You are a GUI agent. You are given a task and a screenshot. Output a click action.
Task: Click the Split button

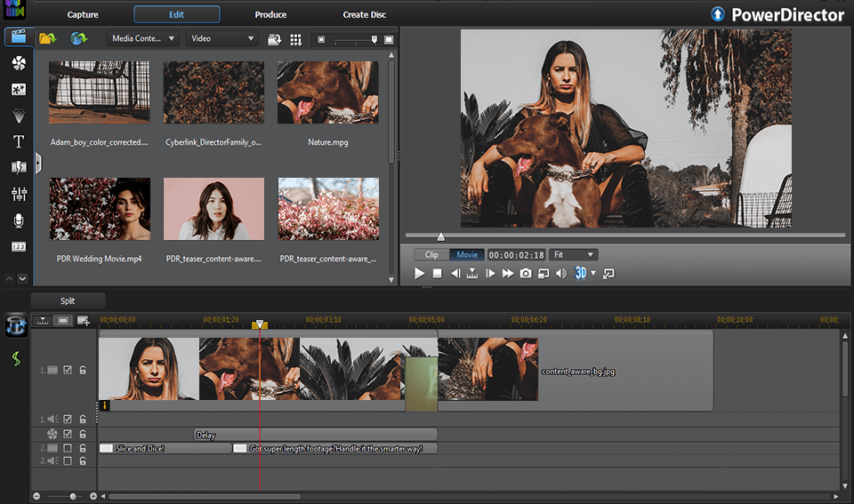click(x=68, y=301)
